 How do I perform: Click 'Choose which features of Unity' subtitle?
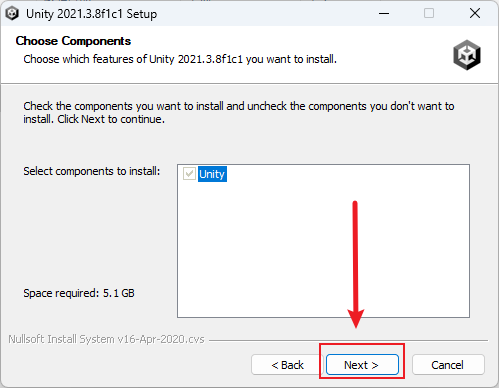[180, 59]
